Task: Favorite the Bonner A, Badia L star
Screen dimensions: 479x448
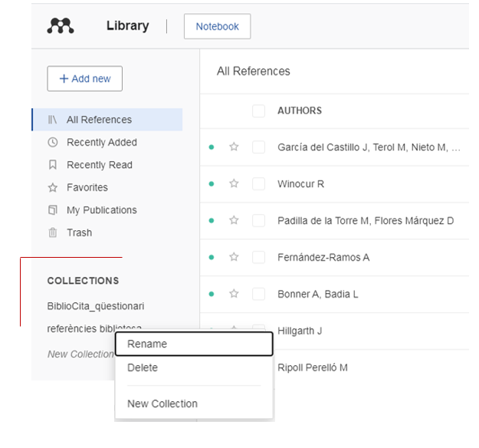Action: pyautogui.click(x=234, y=294)
